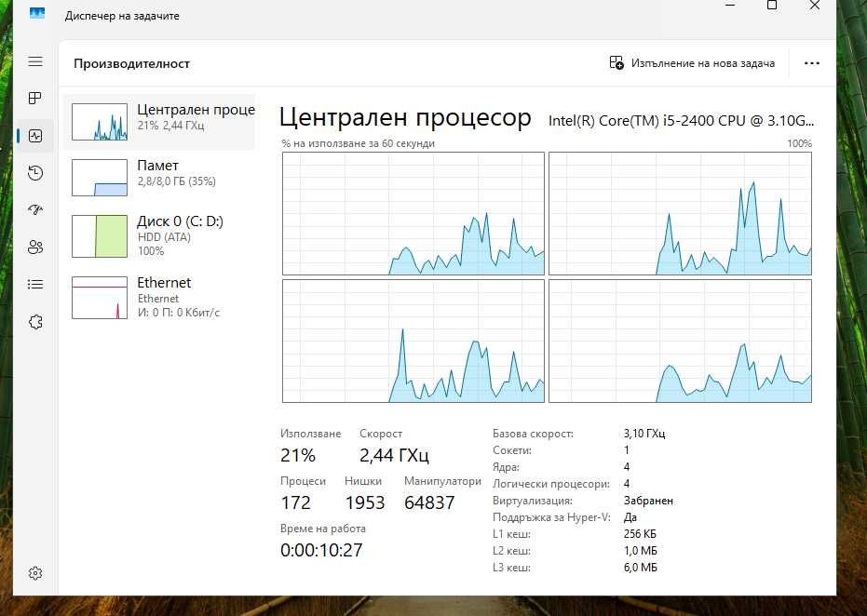Click the run new task icon
This screenshot has width=867, height=616.
point(616,63)
